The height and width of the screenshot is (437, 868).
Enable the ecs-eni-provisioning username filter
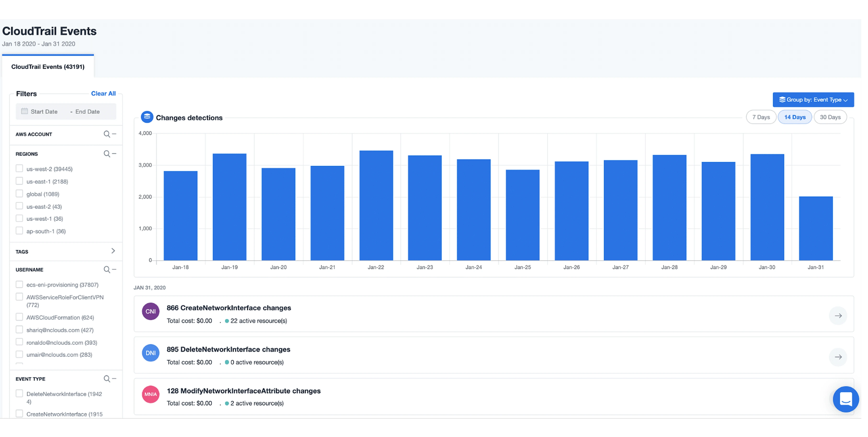(19, 284)
